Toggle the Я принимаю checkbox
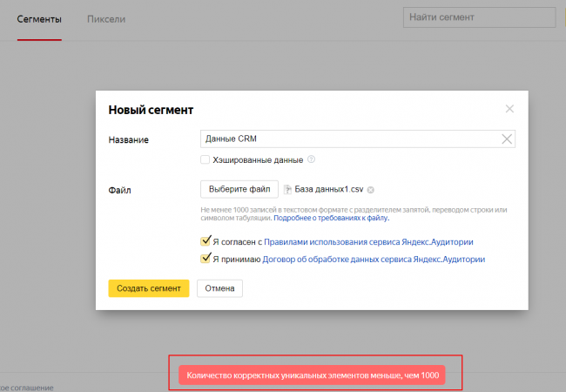Viewport: 566px width, 392px height. 206,259
